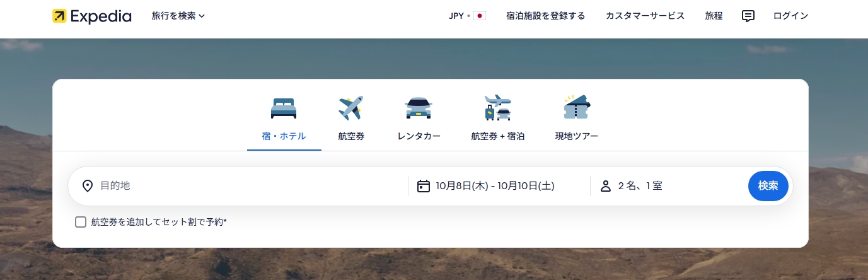Go to カスタマーサービス

(645, 16)
